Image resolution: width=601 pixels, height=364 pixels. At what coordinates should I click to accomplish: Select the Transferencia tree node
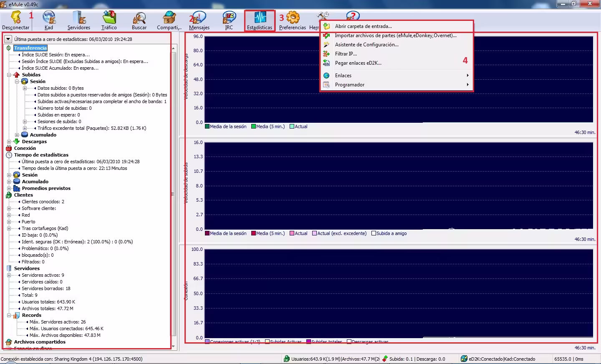(x=30, y=48)
